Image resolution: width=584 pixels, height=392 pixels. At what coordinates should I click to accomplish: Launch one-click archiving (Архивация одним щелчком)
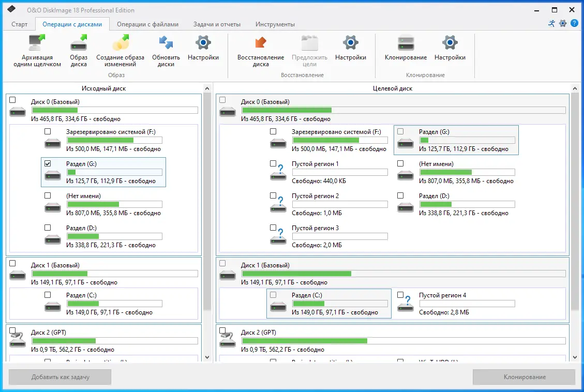click(37, 51)
